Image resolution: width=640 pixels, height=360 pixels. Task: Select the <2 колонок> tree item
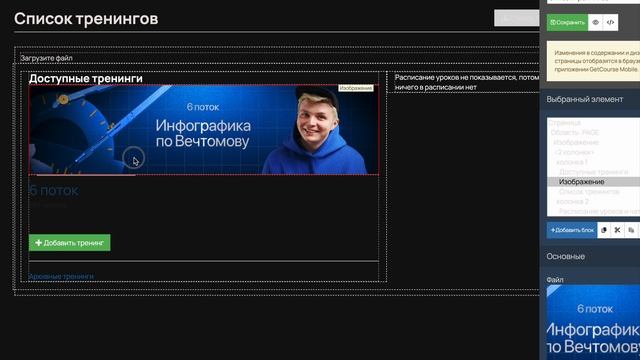(x=574, y=152)
